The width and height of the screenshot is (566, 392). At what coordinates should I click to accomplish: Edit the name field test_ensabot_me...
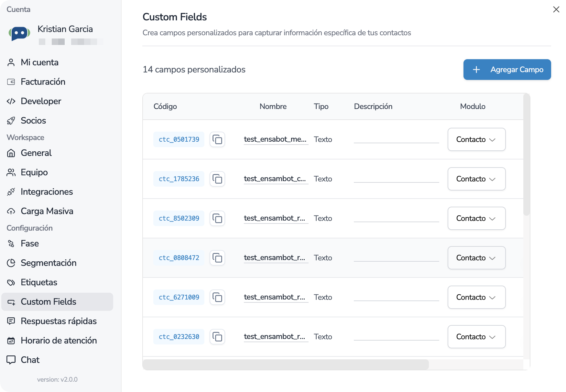tap(276, 139)
